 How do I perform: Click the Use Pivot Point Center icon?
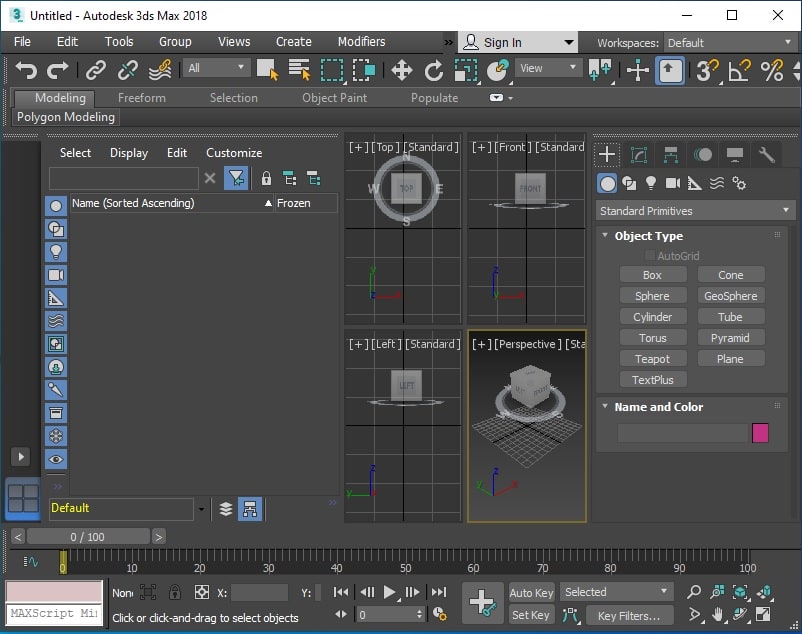tap(600, 70)
